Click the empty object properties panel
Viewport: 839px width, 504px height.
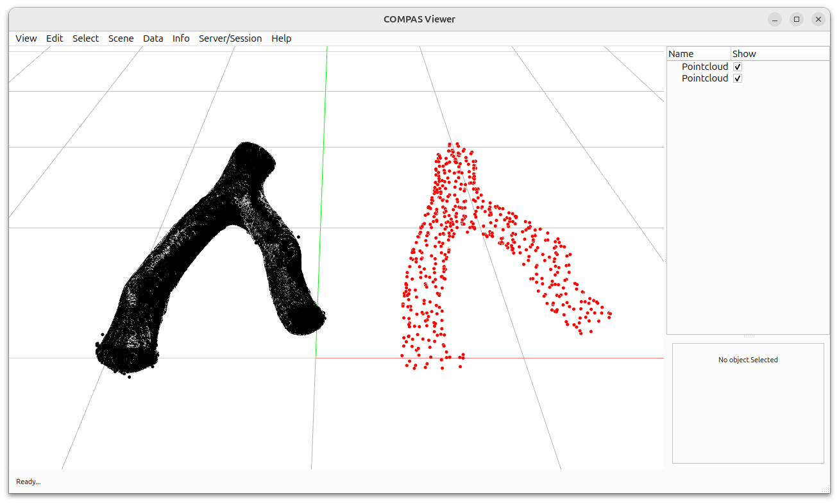[x=748, y=403]
